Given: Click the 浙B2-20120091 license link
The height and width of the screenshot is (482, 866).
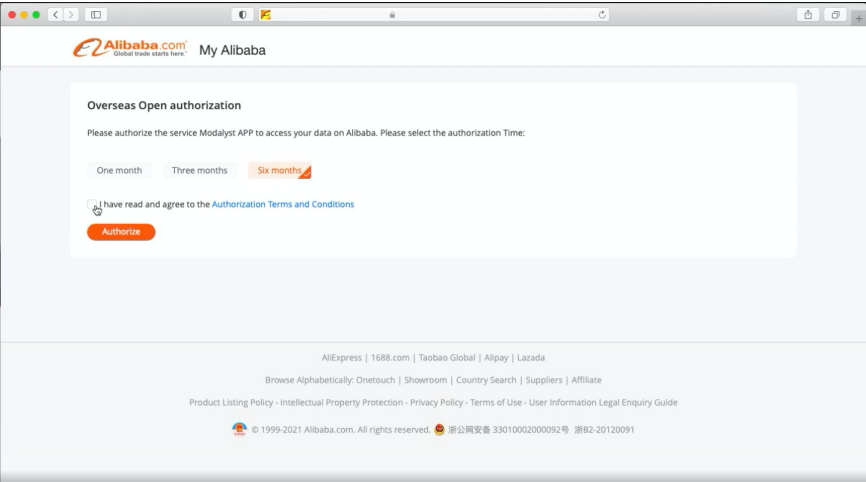Looking at the screenshot, I should 604,430.
